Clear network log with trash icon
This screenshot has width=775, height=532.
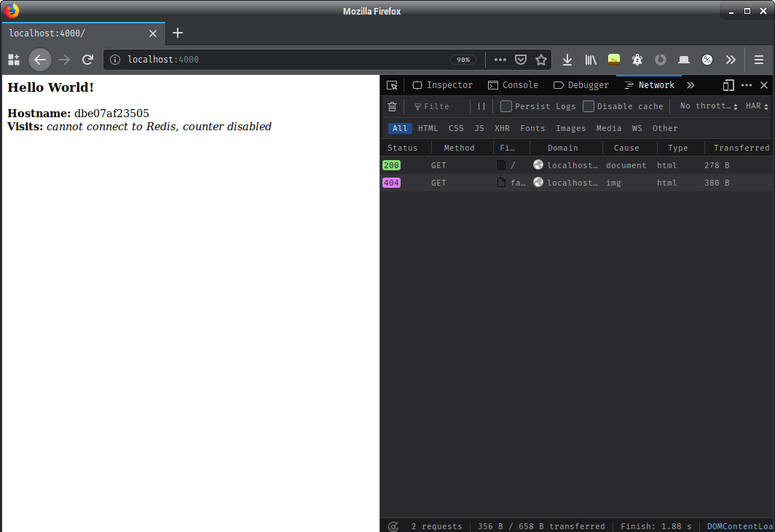[392, 107]
